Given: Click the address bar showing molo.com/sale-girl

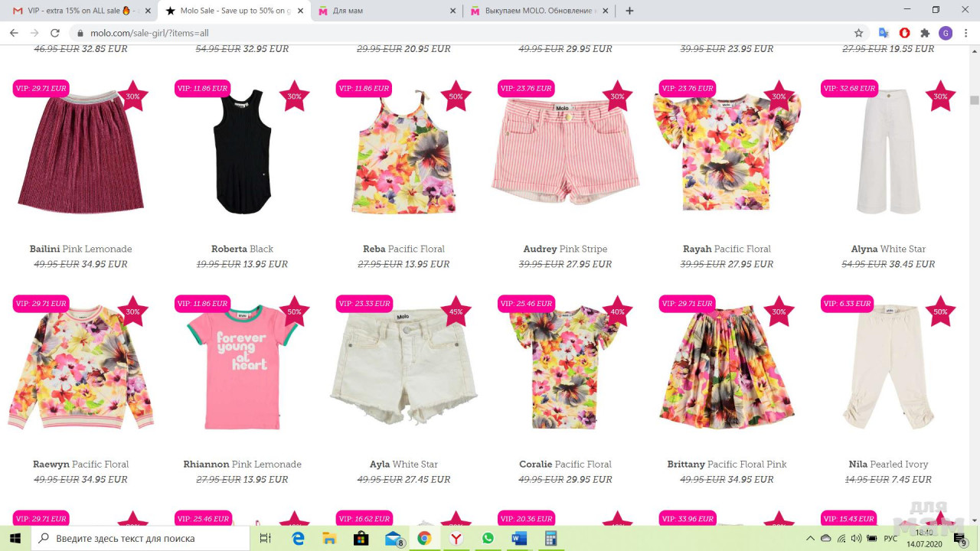Looking at the screenshot, I should point(459,33).
